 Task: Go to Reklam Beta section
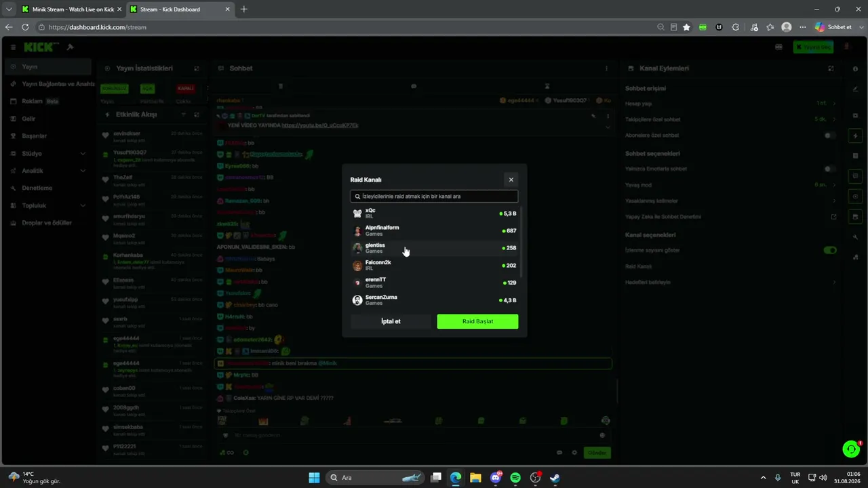(x=48, y=101)
